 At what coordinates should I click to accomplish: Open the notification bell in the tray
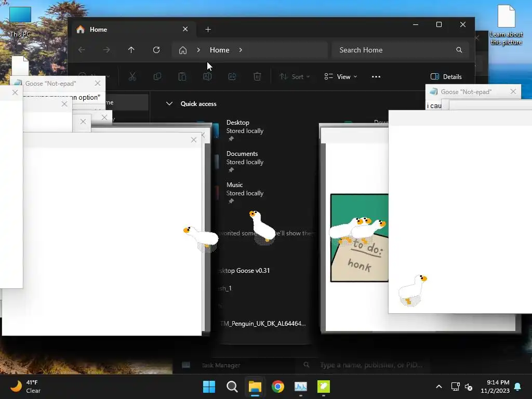tap(518, 387)
